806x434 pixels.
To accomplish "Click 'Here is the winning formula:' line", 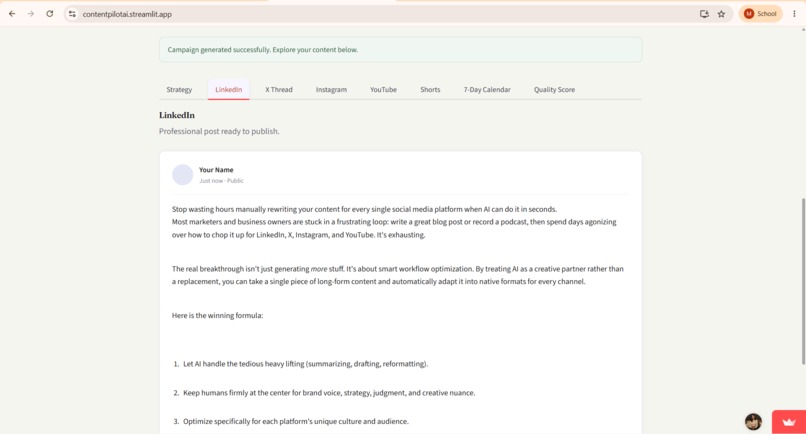I will coord(217,315).
